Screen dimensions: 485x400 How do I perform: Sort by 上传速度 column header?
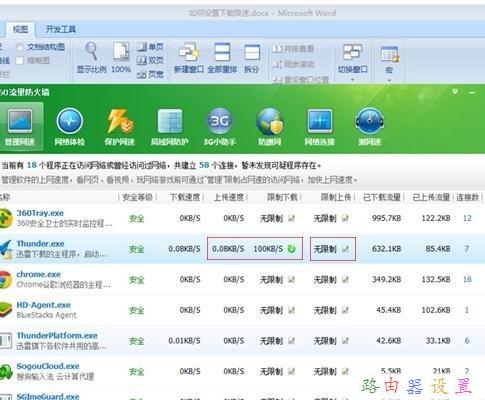[x=229, y=197]
